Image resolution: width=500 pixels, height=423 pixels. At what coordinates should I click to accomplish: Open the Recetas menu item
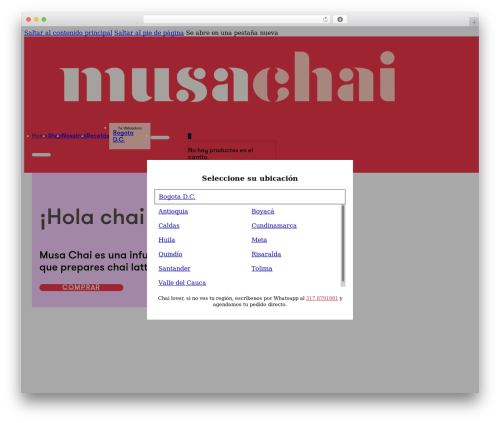[x=97, y=136]
